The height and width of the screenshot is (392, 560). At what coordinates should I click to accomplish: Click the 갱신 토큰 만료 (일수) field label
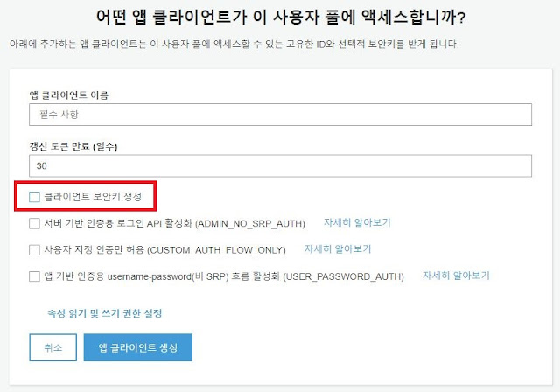73,146
